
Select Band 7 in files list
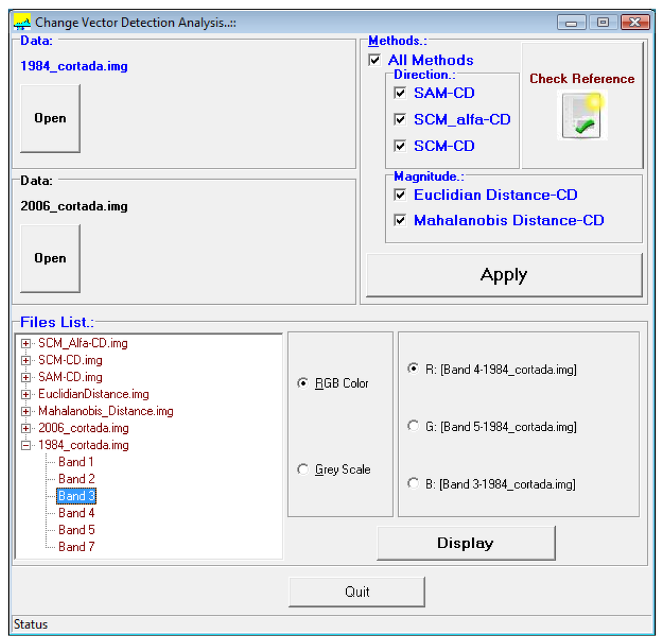click(x=77, y=547)
